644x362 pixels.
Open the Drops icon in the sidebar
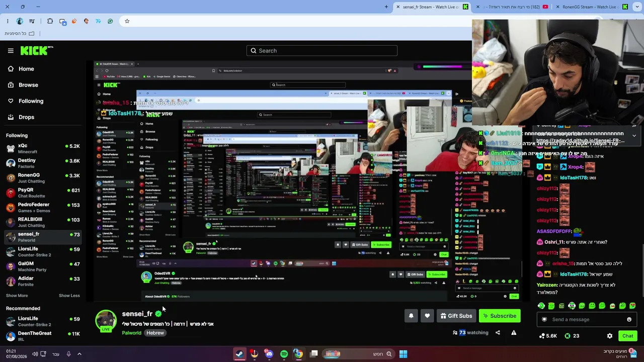click(11, 117)
